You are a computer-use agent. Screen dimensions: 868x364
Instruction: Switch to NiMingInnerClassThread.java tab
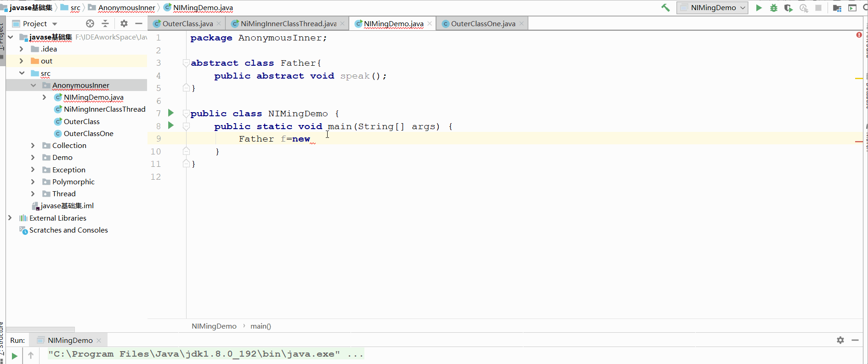(288, 23)
